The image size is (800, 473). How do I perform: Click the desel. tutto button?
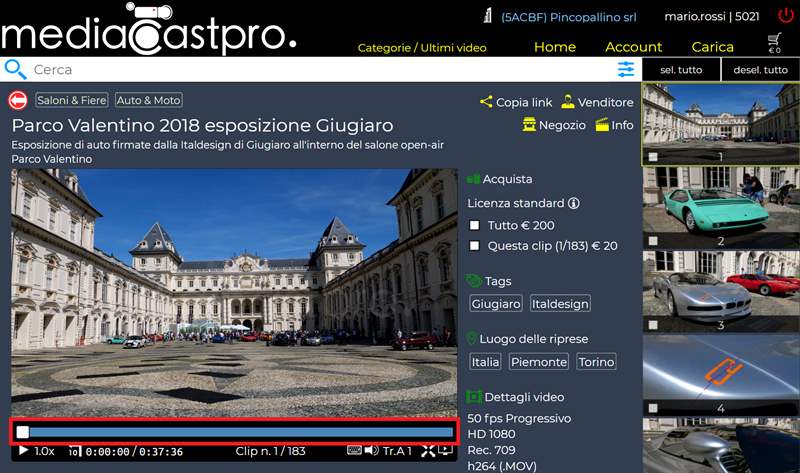coord(760,70)
